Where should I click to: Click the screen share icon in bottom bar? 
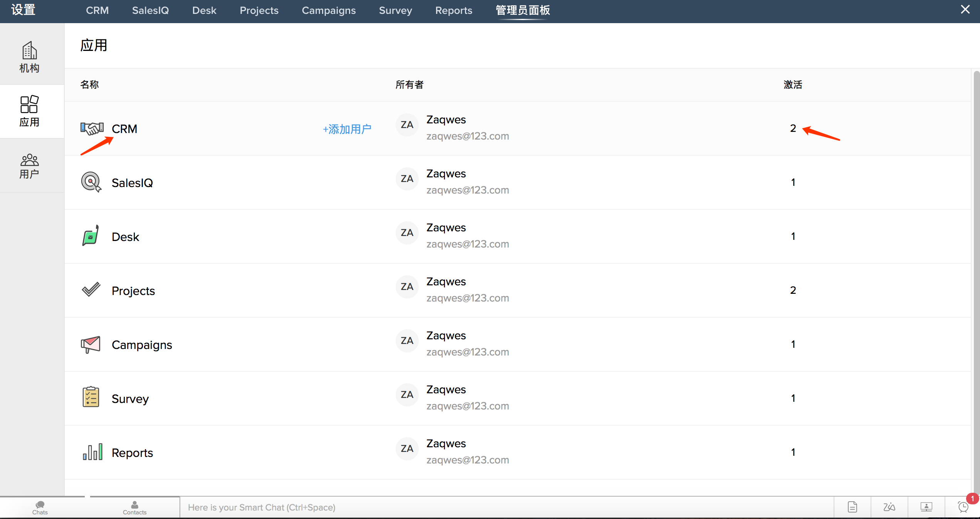[926, 507]
